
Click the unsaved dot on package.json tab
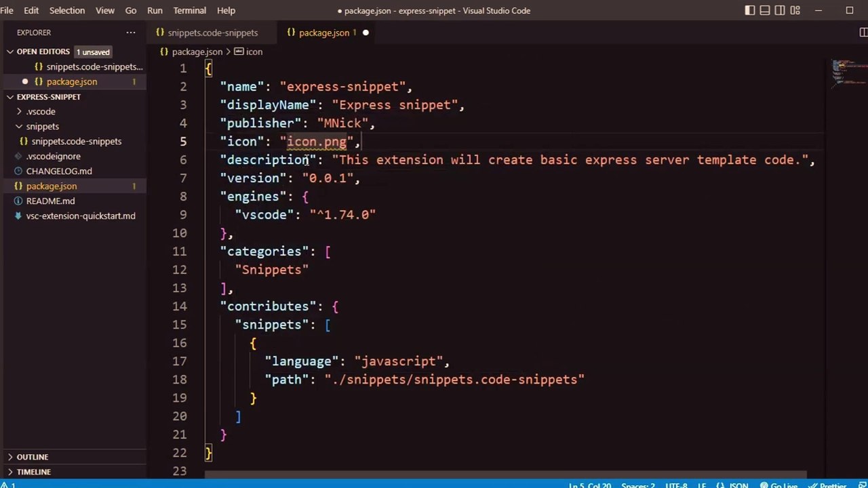pyautogui.click(x=366, y=33)
